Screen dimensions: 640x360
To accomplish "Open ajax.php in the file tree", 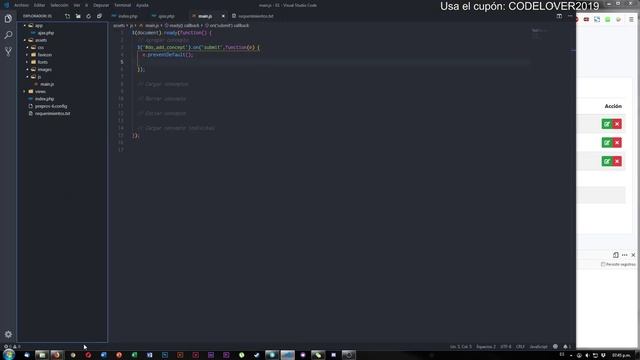I will click(x=45, y=33).
